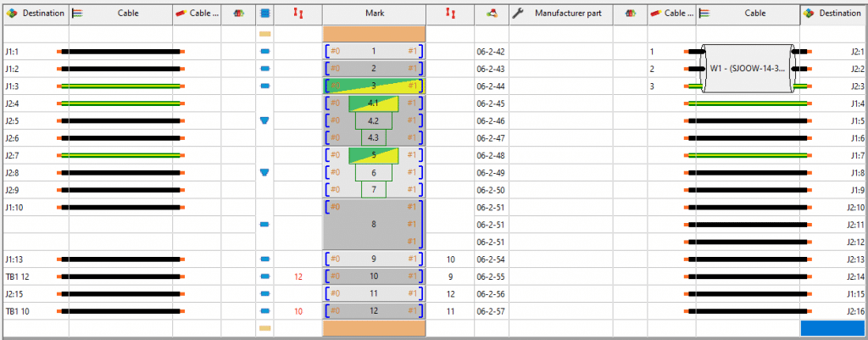Click the red jumper icon header left of Mark
Image resolution: width=868 pixels, height=340 pixels.
(298, 14)
